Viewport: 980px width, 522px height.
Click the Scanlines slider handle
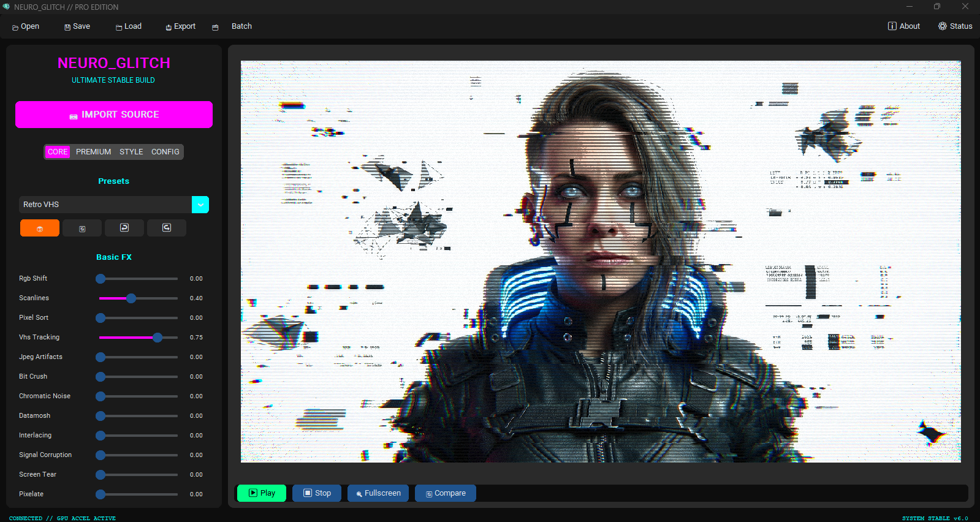pos(131,298)
